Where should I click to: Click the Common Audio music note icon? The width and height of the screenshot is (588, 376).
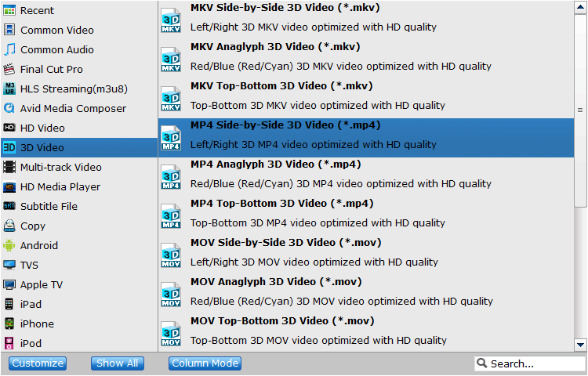pyautogui.click(x=9, y=49)
